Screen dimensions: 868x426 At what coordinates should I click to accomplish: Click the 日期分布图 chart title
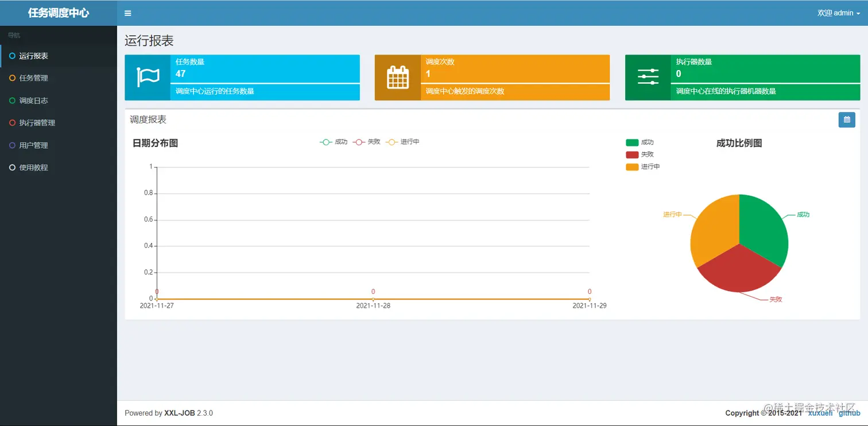tap(155, 143)
